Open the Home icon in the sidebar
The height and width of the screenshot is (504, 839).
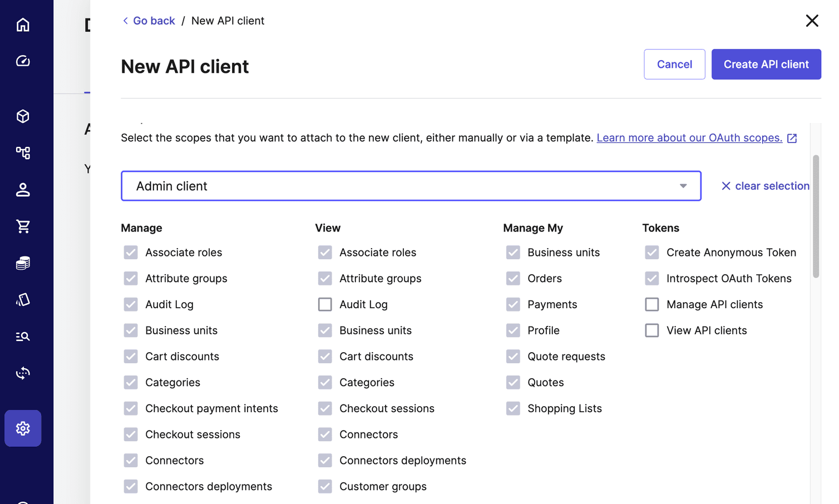(22, 24)
